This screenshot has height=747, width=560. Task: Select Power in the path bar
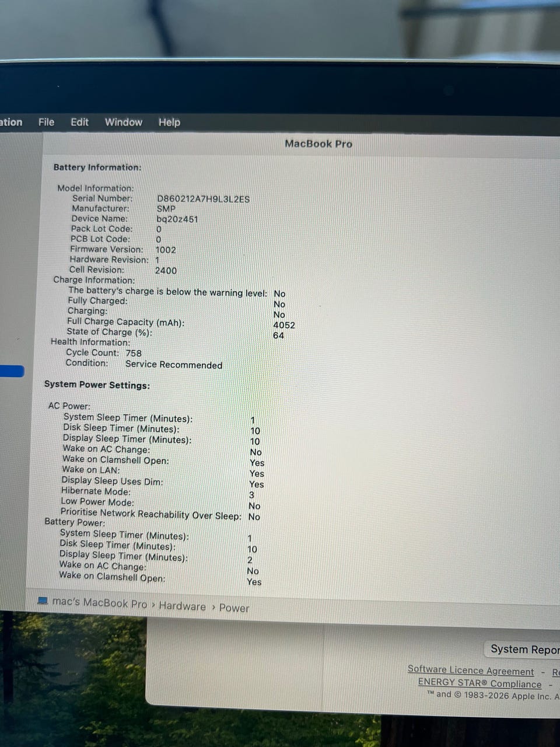tap(234, 608)
